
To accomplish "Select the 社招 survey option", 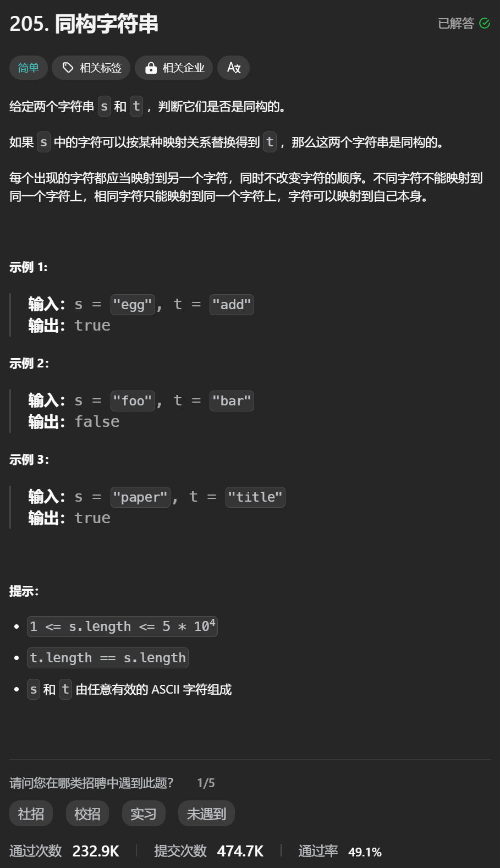I will point(31,813).
